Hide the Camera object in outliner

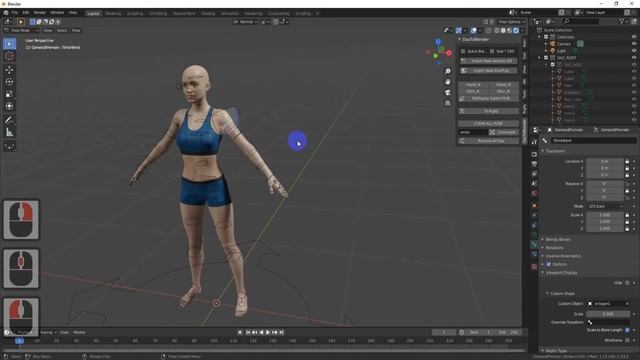coord(634,44)
